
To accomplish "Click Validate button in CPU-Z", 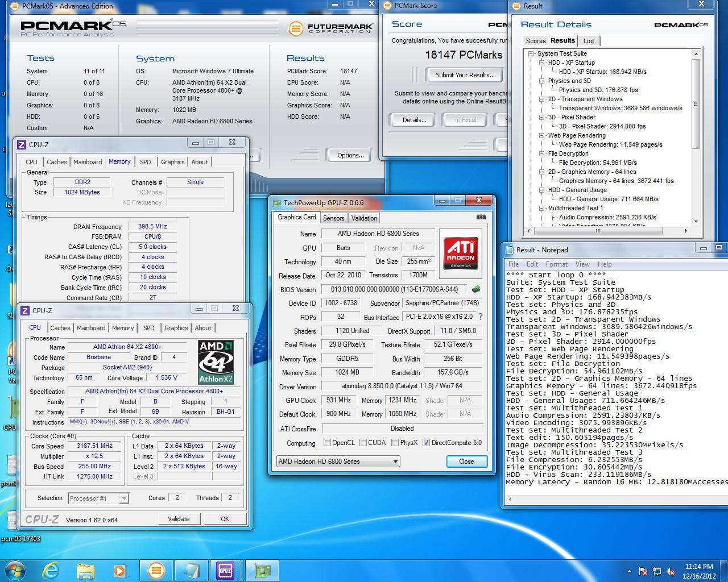I will [179, 519].
